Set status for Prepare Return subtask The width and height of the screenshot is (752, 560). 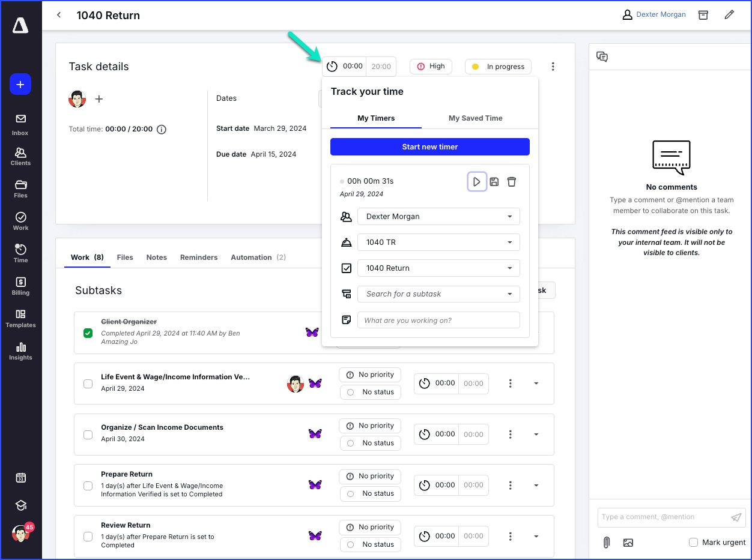click(371, 493)
